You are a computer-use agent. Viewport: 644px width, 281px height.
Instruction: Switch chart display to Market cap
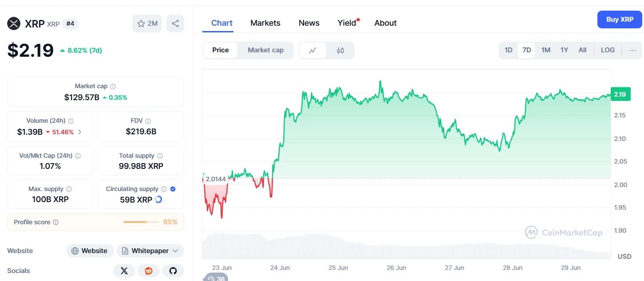coord(265,50)
